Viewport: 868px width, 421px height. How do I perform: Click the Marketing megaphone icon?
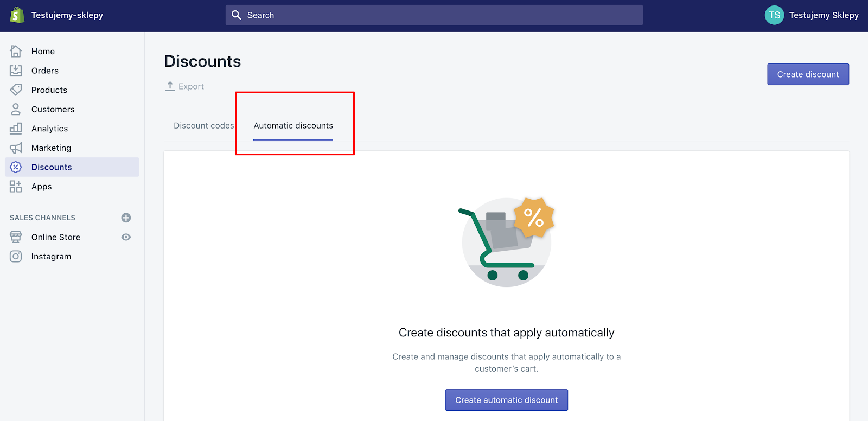[x=16, y=148]
